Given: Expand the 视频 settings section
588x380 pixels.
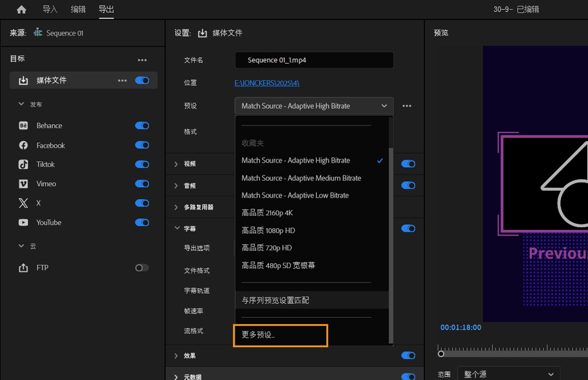Looking at the screenshot, I should (176, 164).
